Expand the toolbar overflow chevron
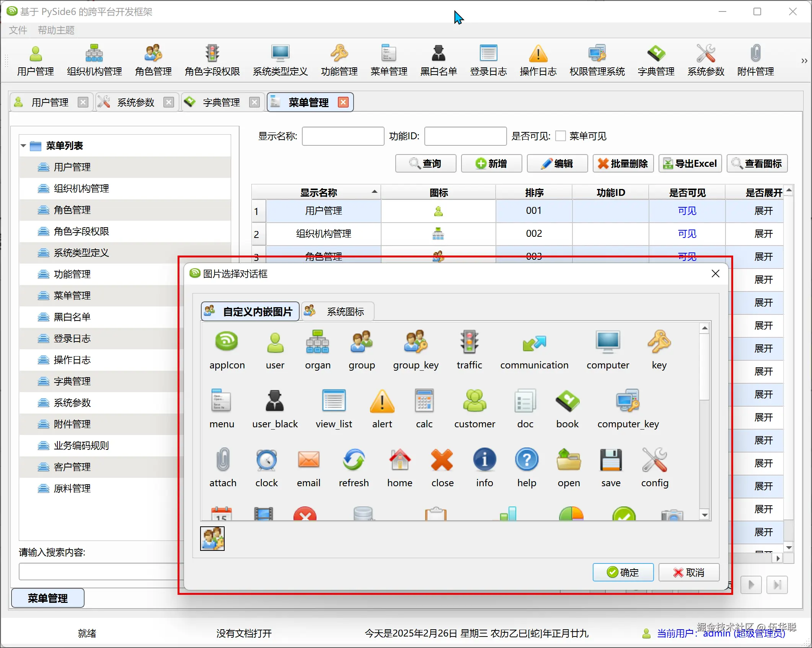The image size is (812, 648). [x=804, y=61]
